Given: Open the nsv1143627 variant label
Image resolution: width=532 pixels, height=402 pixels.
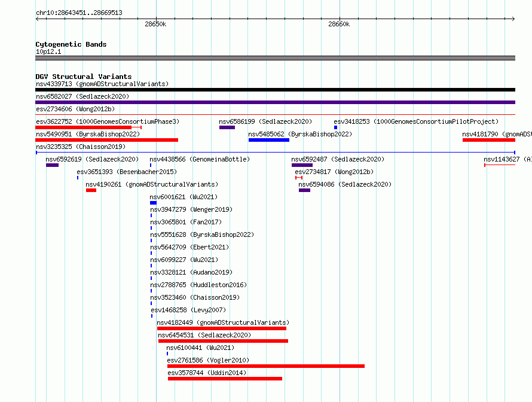Looking at the screenshot, I should point(507,159).
